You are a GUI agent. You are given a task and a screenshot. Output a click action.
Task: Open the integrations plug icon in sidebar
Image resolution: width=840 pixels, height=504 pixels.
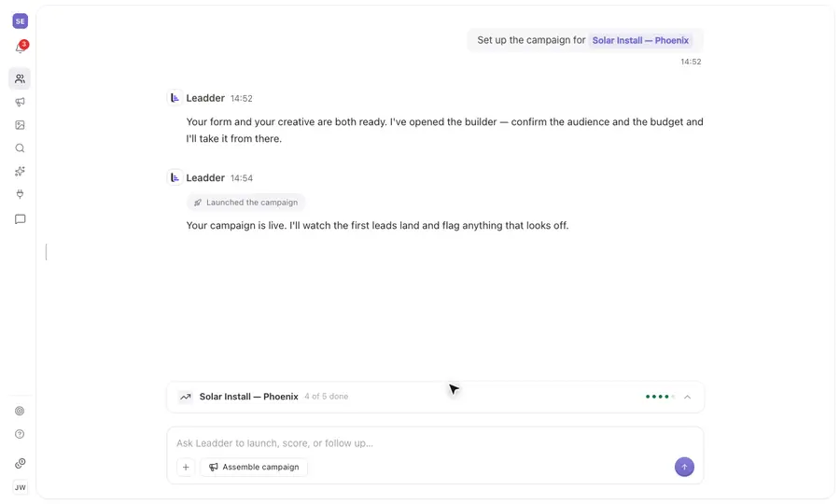pyautogui.click(x=20, y=194)
